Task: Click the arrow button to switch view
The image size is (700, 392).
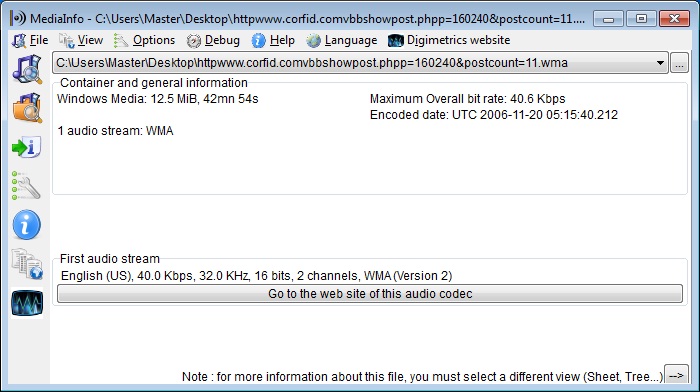Action: [676, 375]
